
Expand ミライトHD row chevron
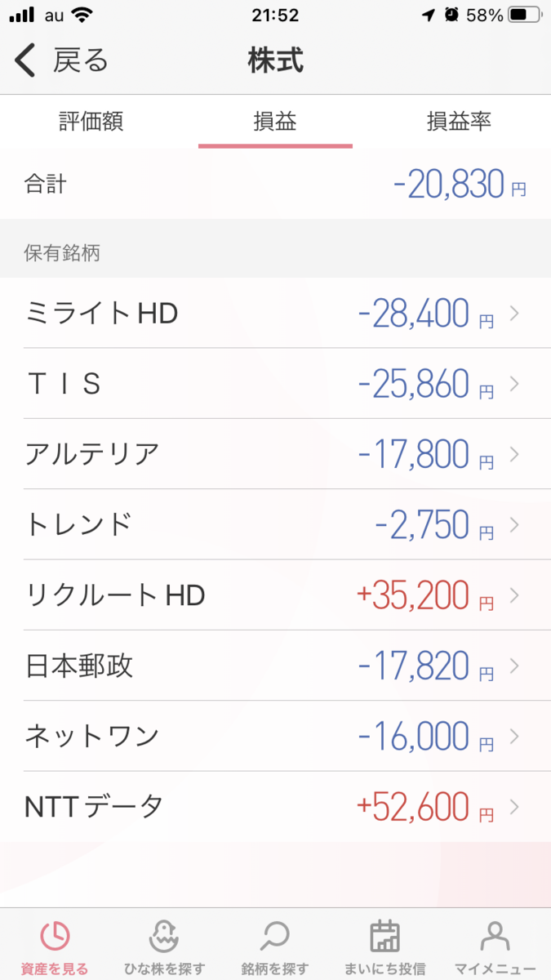[x=514, y=313]
